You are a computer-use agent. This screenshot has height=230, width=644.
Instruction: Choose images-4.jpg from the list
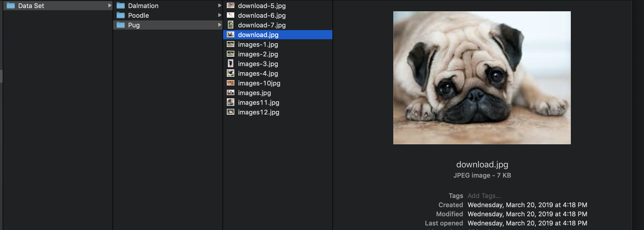coord(258,73)
